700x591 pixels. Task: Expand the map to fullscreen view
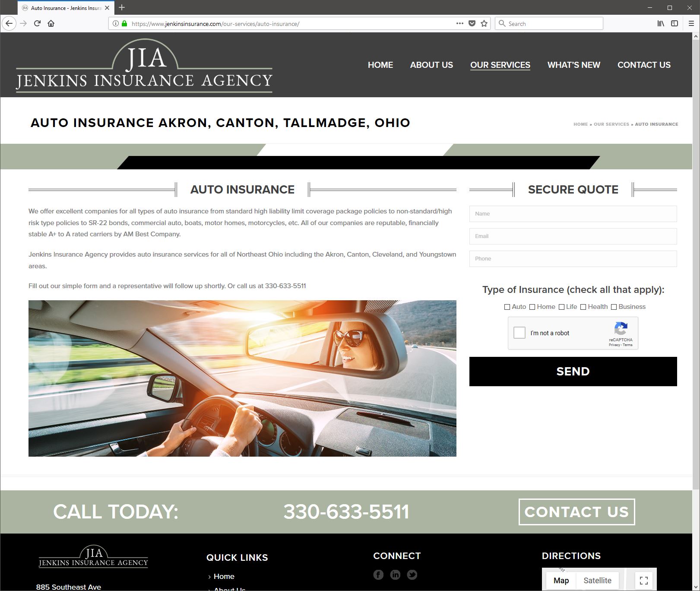click(x=644, y=581)
